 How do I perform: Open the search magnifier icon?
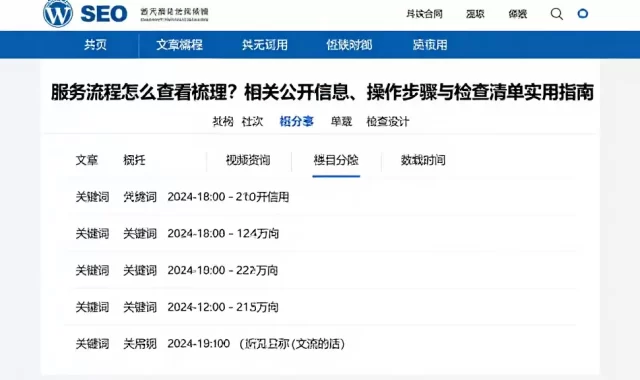pos(557,14)
